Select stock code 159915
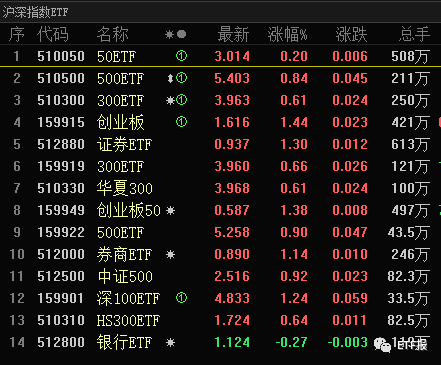This screenshot has height=365, width=441. pyautogui.click(x=61, y=122)
